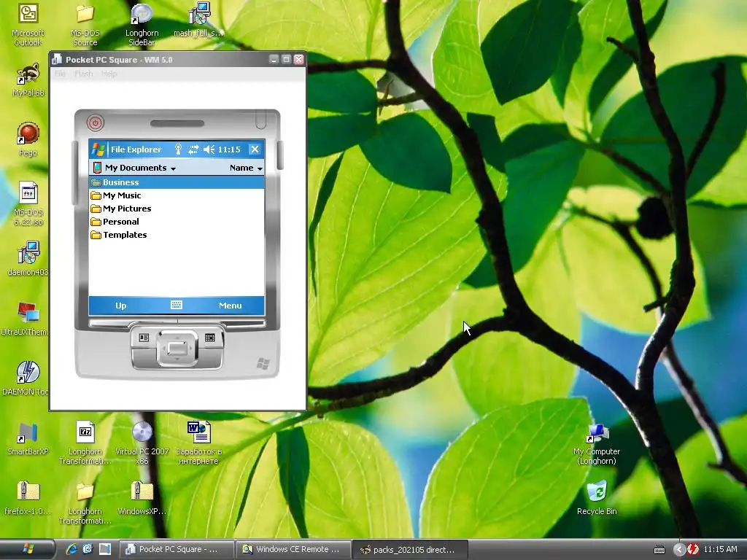
Task: Open UltraUXThemePatcher desktop icon
Action: (26, 319)
